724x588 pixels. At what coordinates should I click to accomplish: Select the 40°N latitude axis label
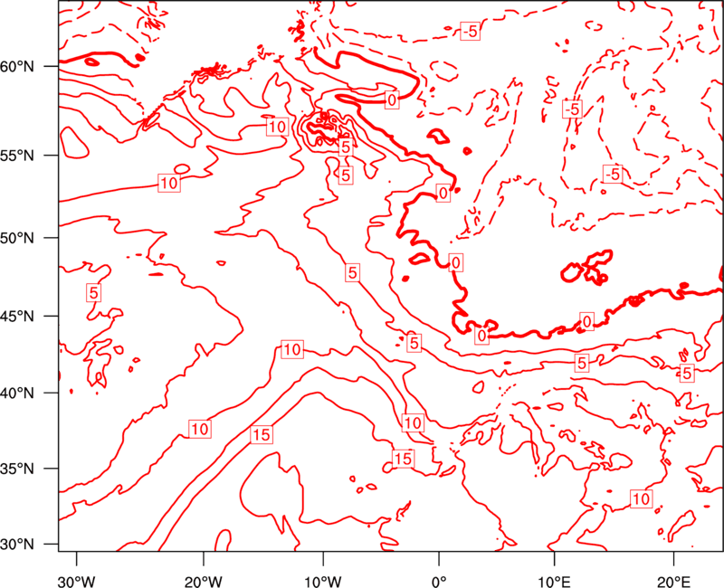coord(17,394)
